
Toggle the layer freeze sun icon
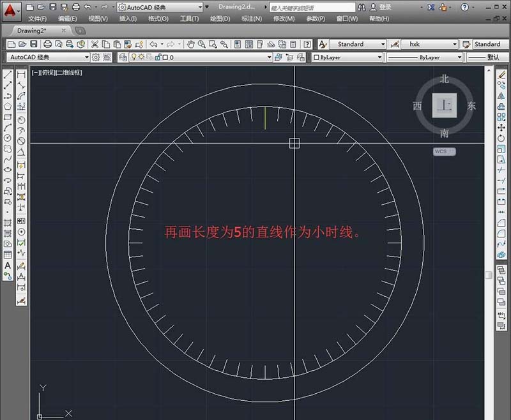click(x=142, y=57)
